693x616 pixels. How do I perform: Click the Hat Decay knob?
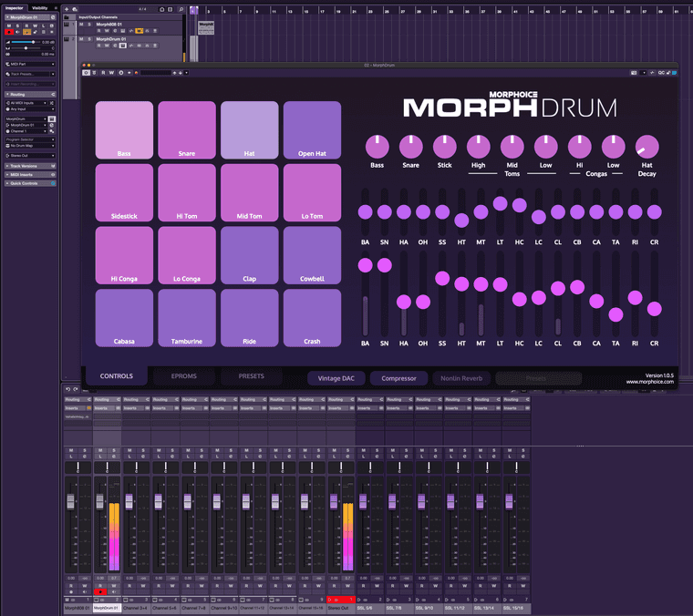[647, 147]
